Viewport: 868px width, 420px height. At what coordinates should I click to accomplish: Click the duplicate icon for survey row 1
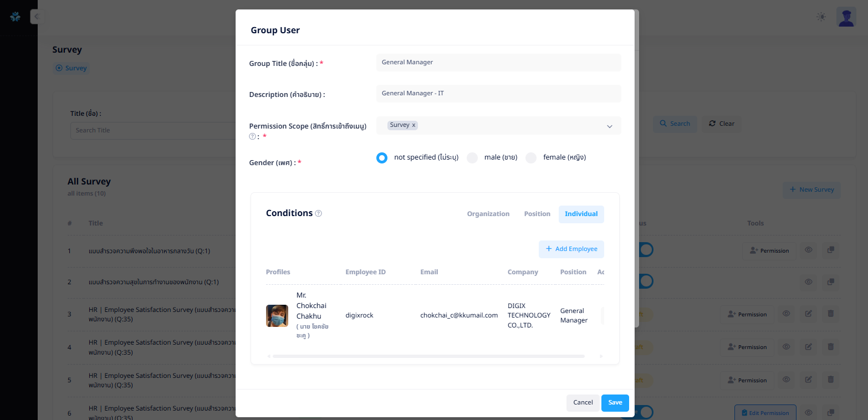pyautogui.click(x=830, y=250)
